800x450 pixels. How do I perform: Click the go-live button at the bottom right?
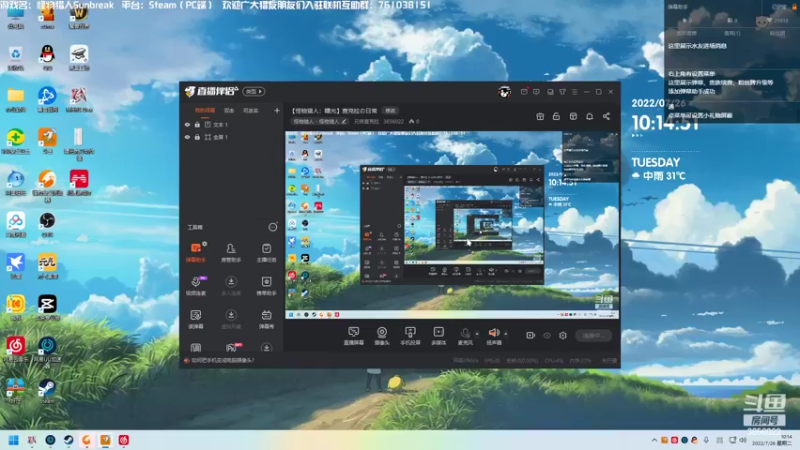(x=593, y=335)
